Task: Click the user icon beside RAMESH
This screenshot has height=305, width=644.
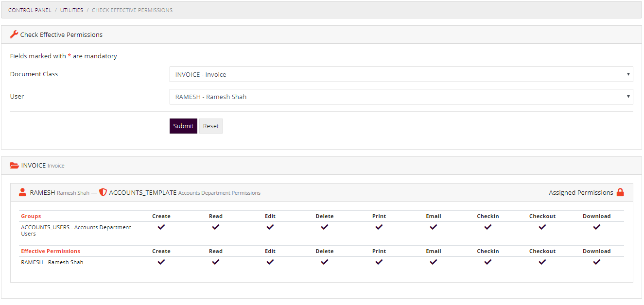Action: pos(22,192)
